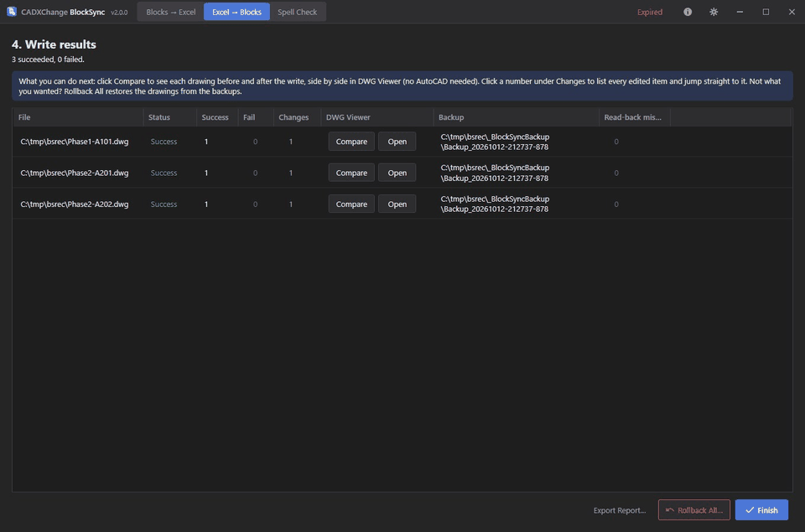Open the info icon in title bar

coord(688,12)
